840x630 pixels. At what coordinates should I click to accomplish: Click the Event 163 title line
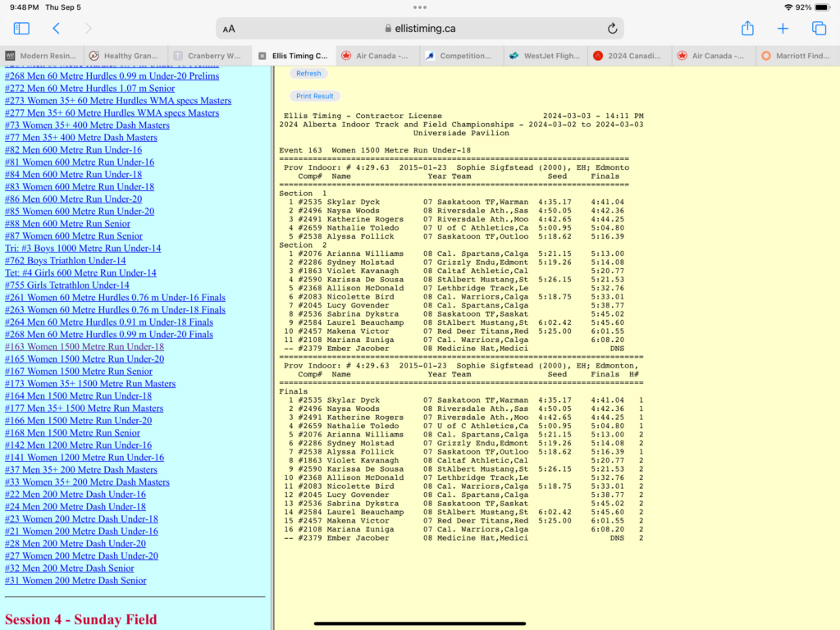click(x=375, y=151)
